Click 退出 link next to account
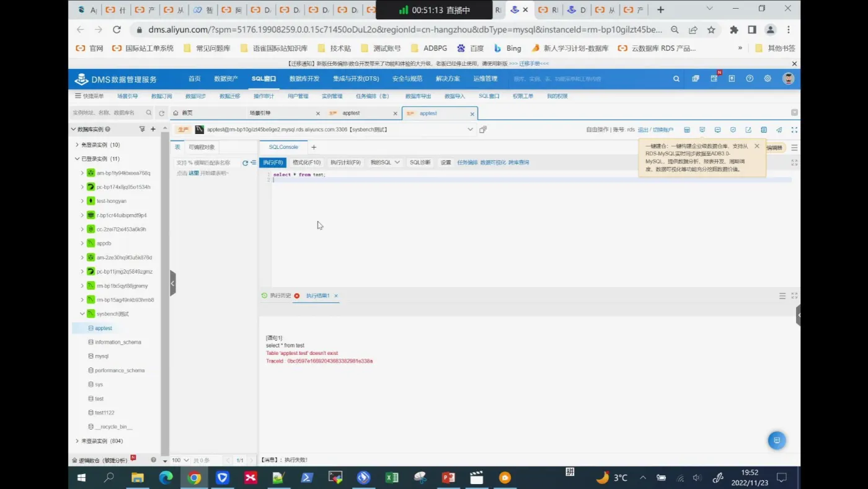The width and height of the screenshot is (868, 489). pos(643,130)
